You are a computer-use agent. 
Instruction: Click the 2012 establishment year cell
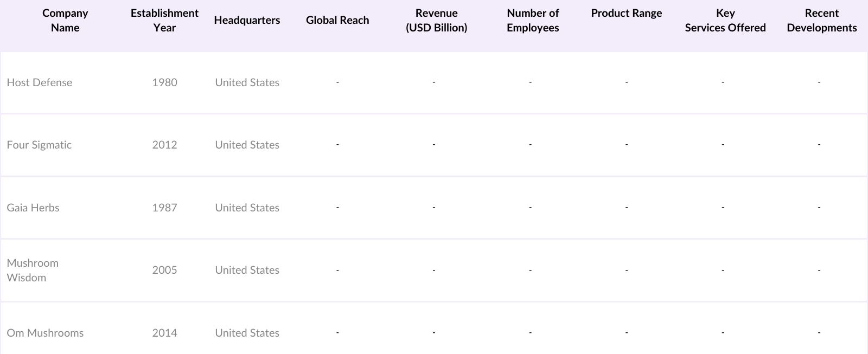164,145
